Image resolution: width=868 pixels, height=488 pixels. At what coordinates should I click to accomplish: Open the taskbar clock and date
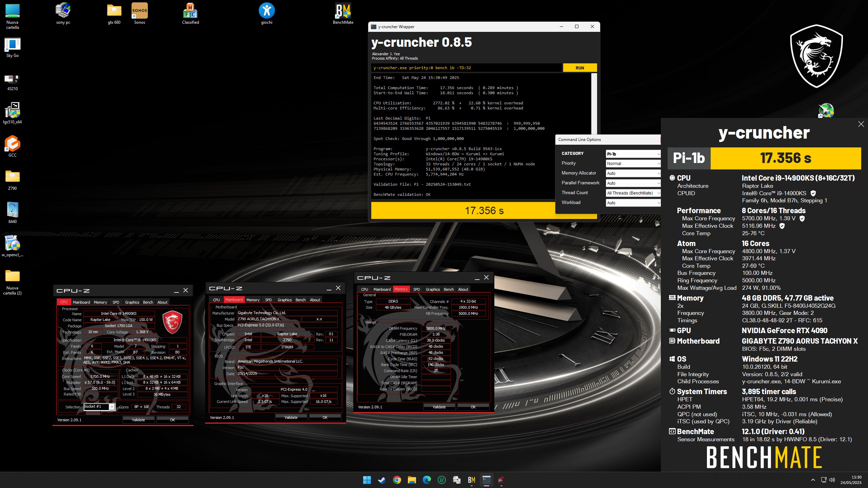click(x=851, y=480)
